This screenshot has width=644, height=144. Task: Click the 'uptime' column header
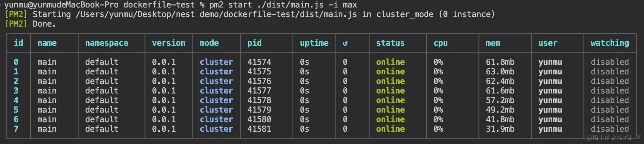click(314, 43)
